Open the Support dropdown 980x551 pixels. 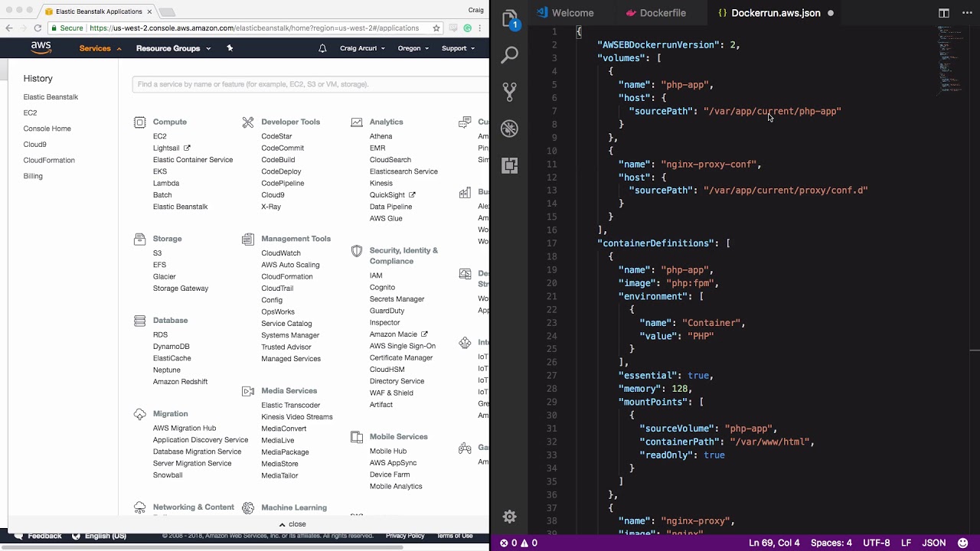tap(458, 48)
